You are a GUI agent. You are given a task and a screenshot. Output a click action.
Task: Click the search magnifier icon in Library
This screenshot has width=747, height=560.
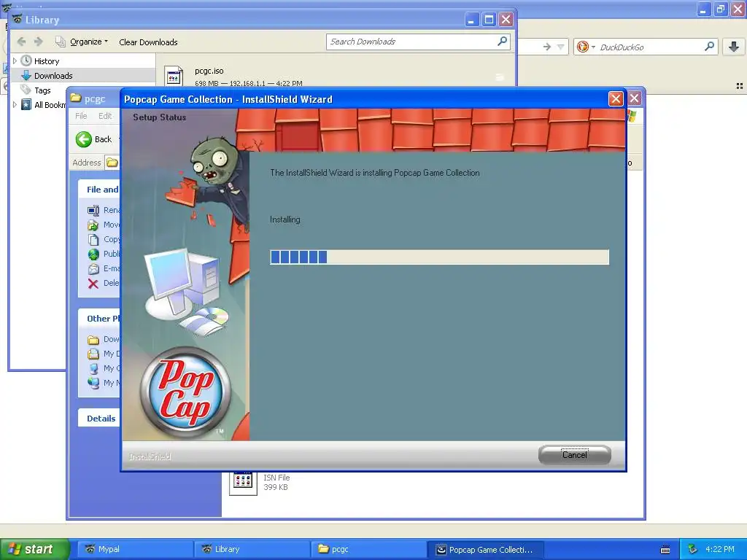pyautogui.click(x=502, y=42)
